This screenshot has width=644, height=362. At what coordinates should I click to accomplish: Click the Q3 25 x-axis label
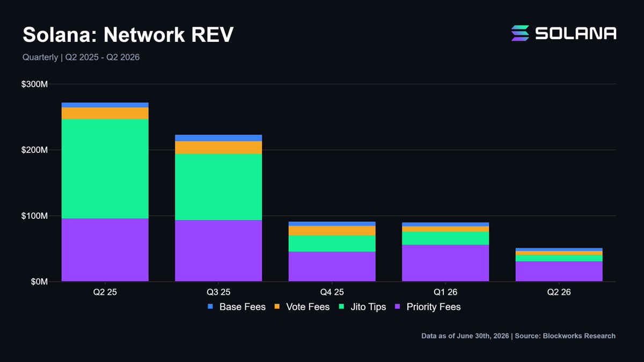click(218, 292)
